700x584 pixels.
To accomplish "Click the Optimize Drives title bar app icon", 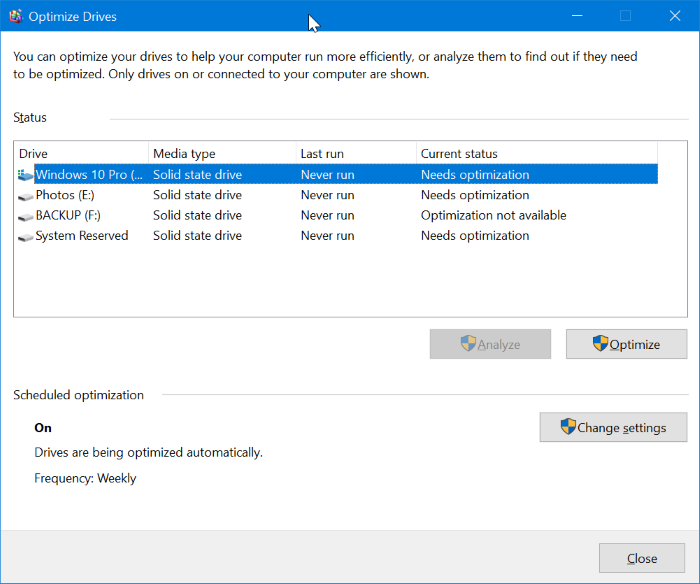I will [16, 17].
